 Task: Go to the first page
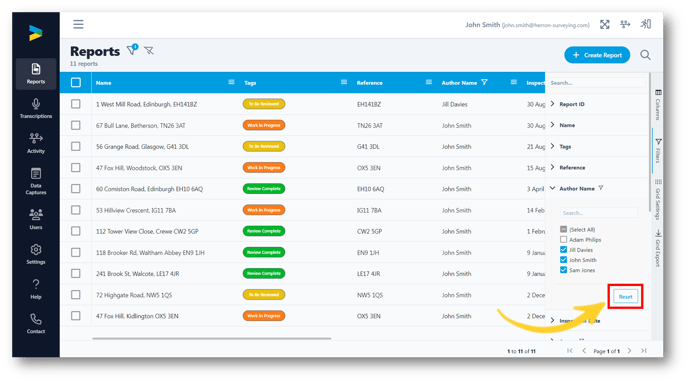570,350
